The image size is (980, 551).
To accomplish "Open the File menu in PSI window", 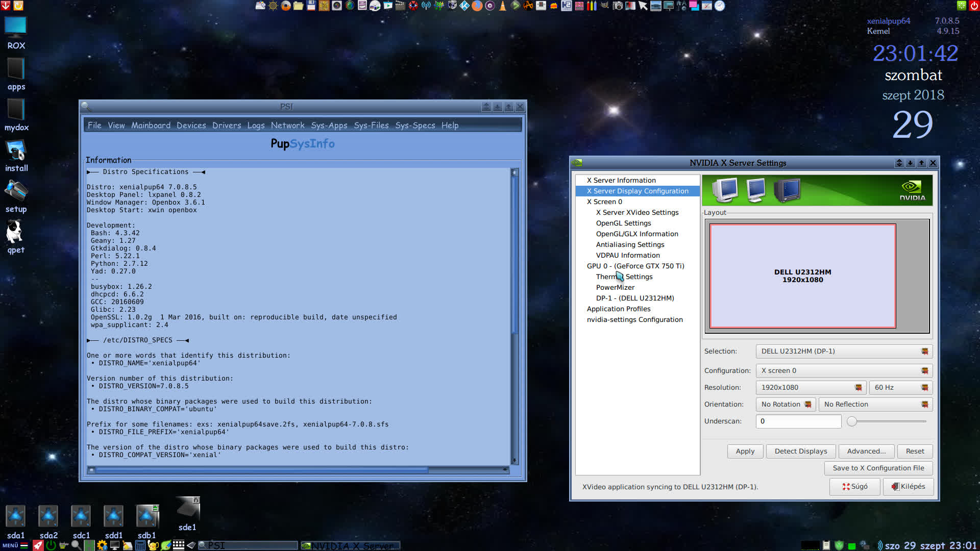I will (x=94, y=126).
